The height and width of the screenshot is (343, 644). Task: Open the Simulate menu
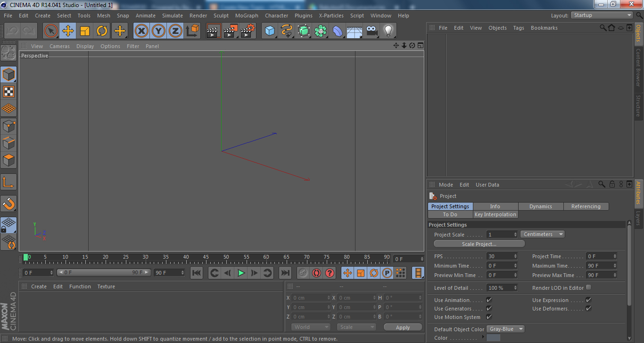pos(173,16)
